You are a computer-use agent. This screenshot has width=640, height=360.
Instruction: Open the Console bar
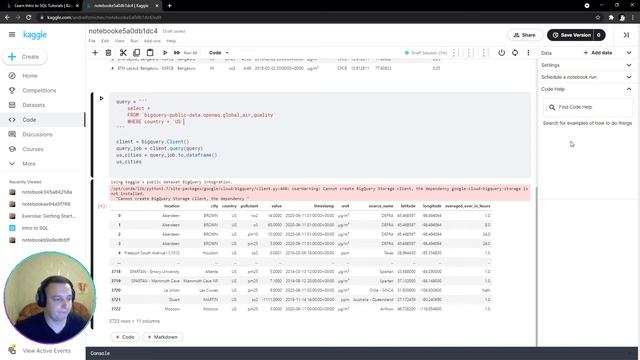362,353
